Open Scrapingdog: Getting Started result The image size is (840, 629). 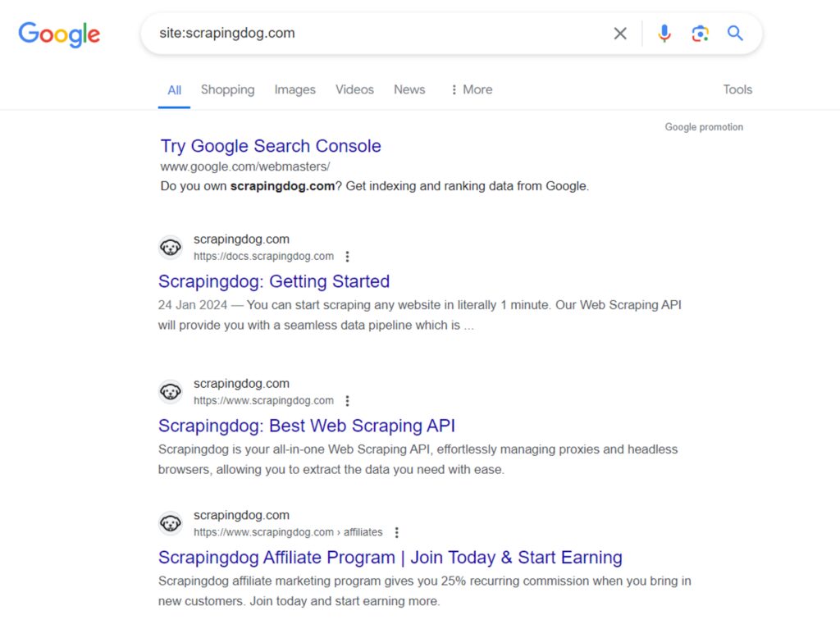(274, 281)
